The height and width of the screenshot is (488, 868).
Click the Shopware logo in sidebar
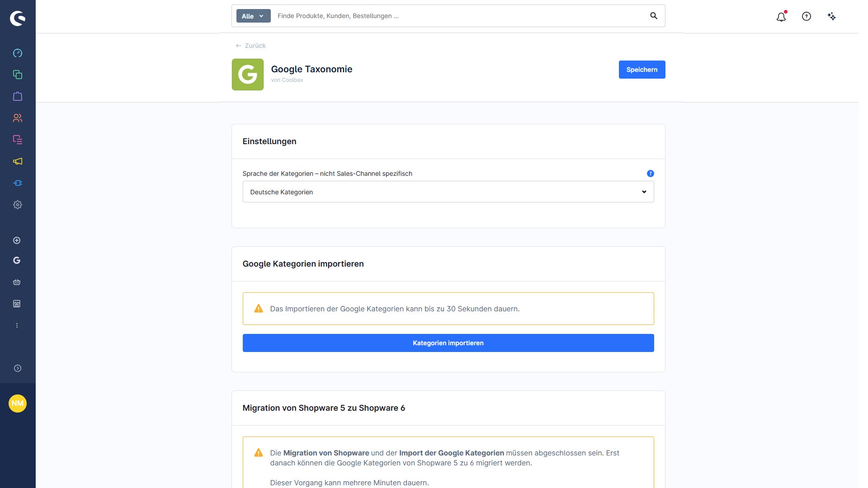tap(18, 19)
